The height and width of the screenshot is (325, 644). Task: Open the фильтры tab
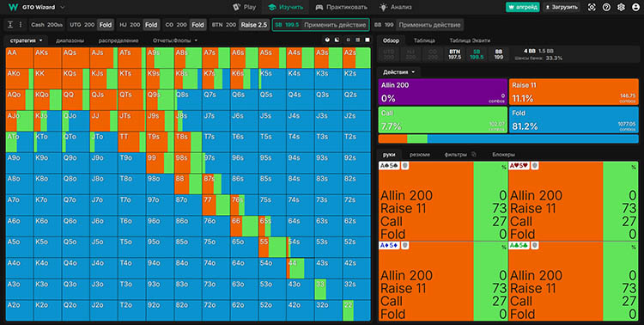click(455, 155)
